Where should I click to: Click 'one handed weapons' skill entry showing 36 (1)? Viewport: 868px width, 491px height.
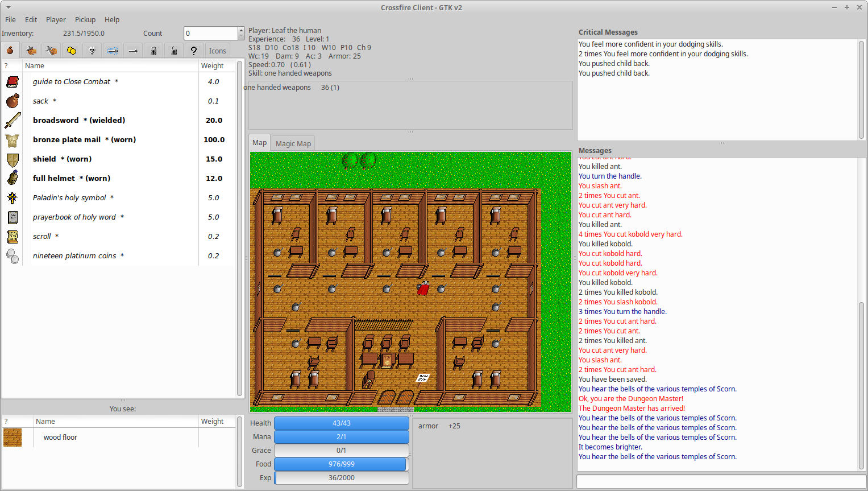point(291,88)
